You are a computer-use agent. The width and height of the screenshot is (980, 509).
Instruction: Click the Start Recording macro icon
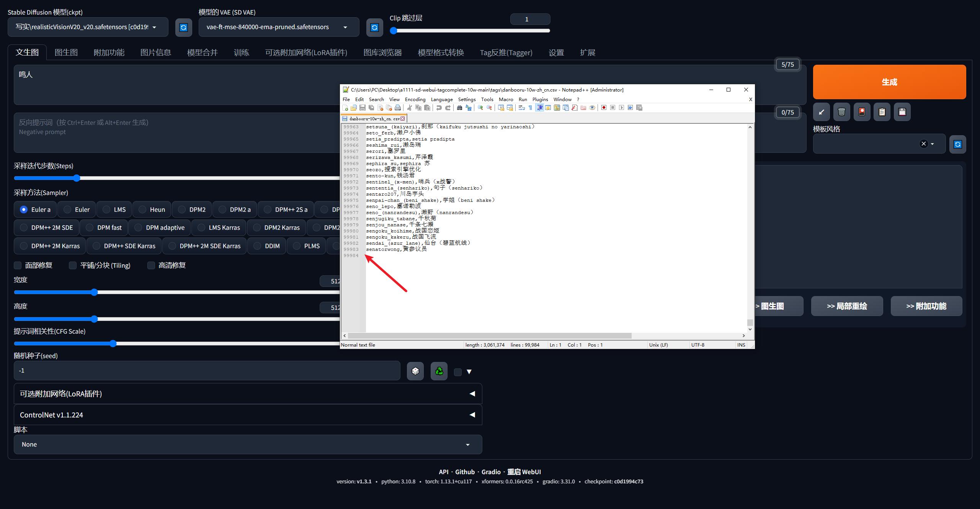604,108
